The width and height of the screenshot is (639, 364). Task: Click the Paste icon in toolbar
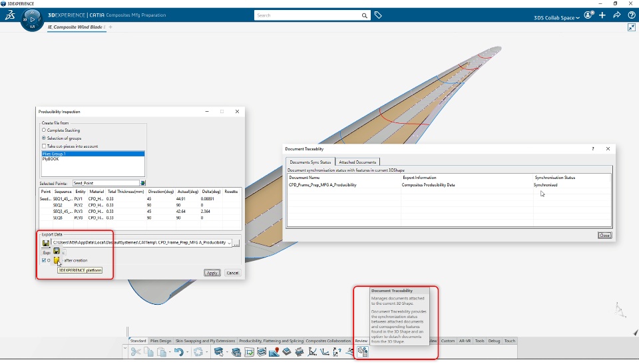coord(162,352)
